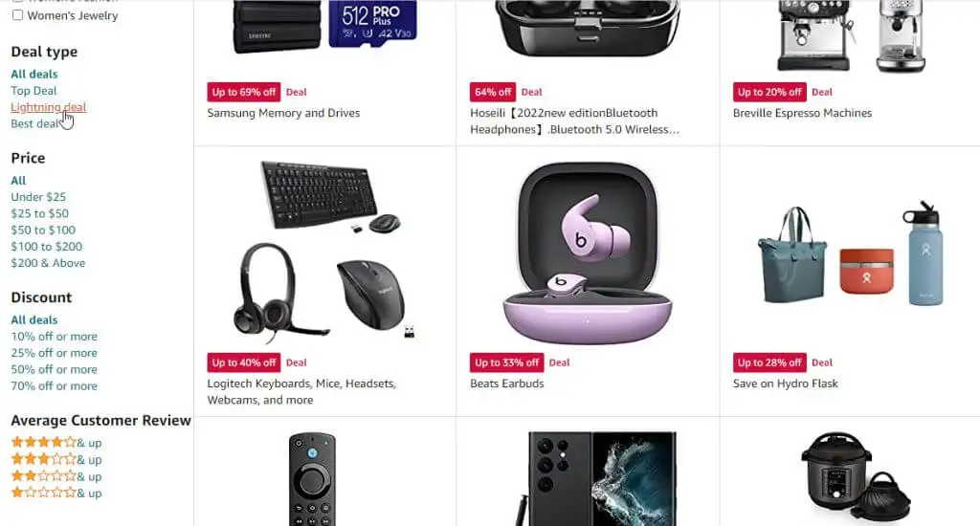Open Breville Espresso Machines deal title
The height and width of the screenshot is (526, 980).
[802, 113]
